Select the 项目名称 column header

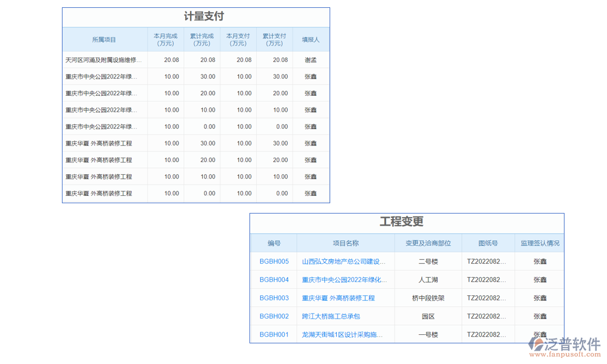point(345,243)
